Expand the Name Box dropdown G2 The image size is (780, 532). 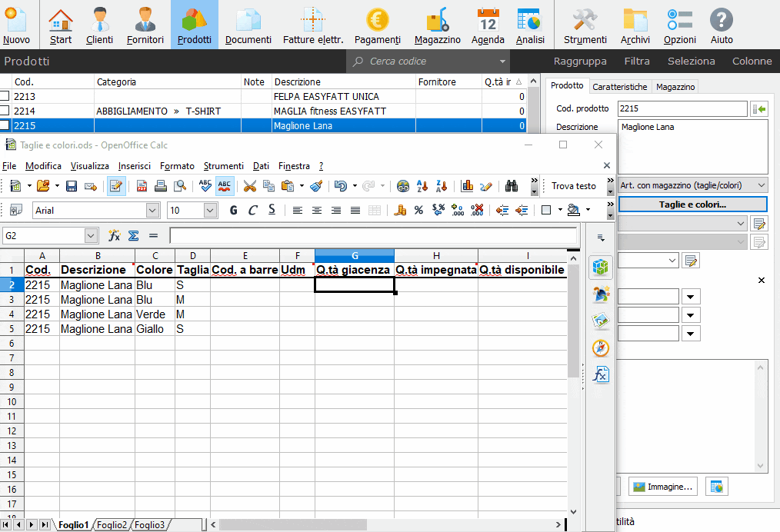[91, 236]
